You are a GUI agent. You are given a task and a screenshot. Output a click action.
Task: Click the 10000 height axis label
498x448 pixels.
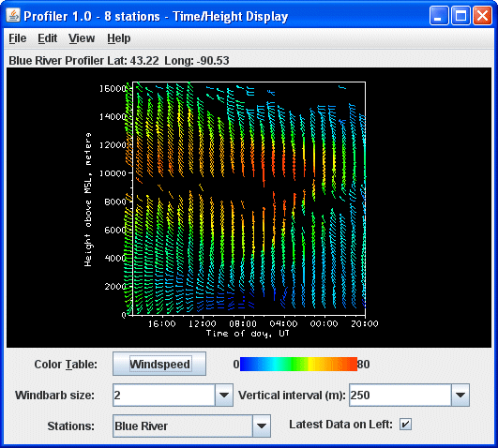point(113,173)
